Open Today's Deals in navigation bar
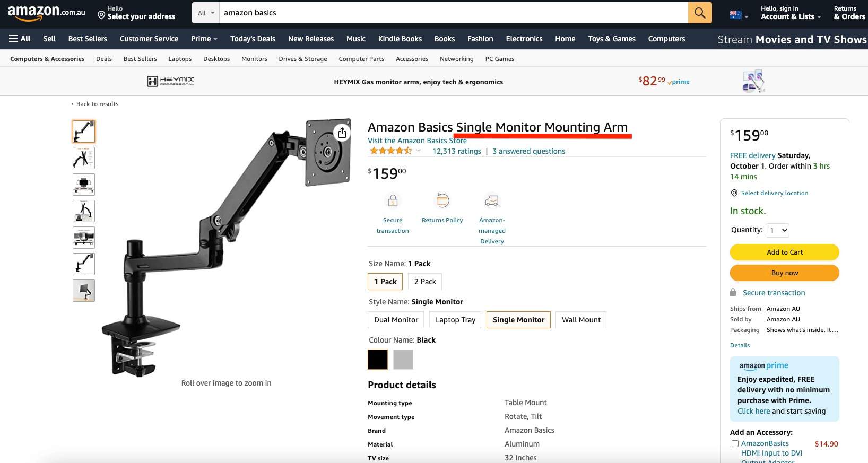The height and width of the screenshot is (463, 868). [253, 39]
